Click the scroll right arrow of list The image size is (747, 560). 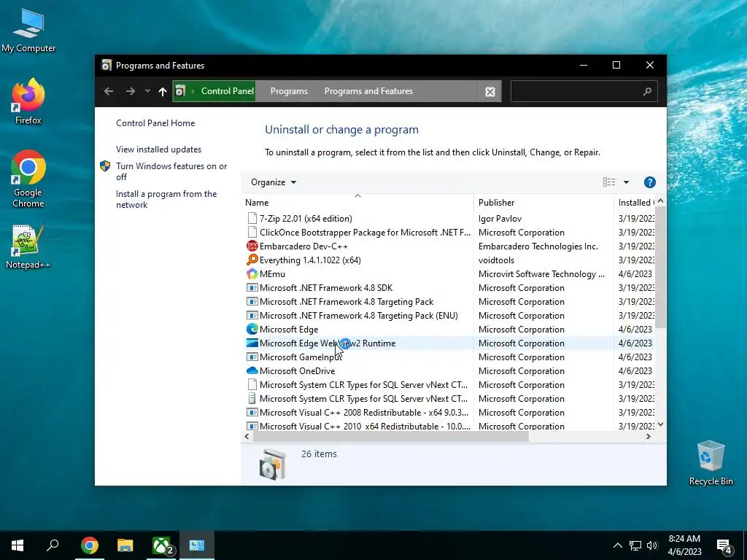tap(649, 437)
